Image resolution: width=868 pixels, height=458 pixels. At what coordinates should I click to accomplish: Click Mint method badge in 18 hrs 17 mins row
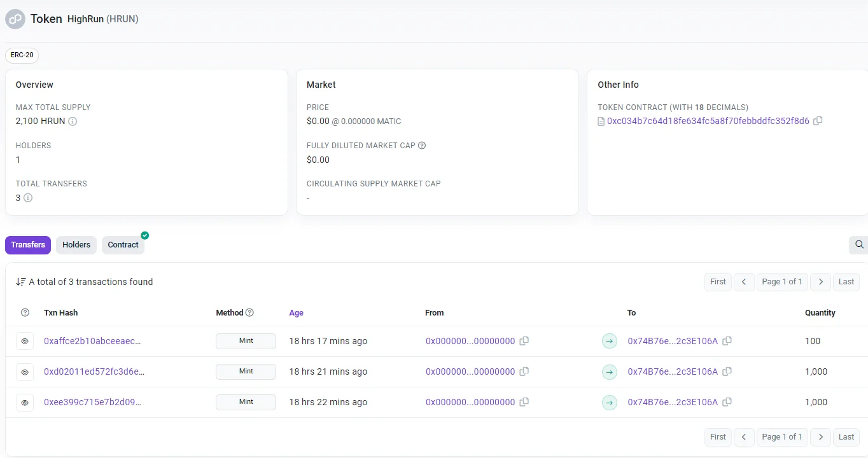(x=246, y=341)
